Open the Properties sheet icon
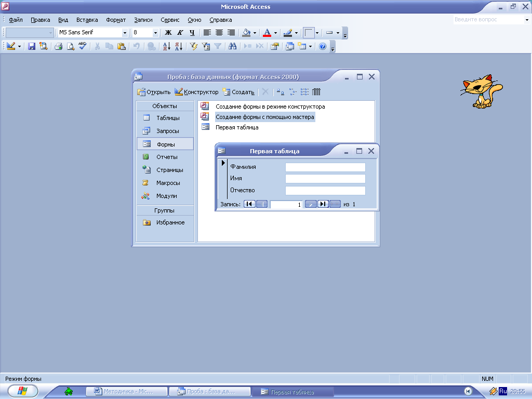532x399 pixels. point(274,46)
